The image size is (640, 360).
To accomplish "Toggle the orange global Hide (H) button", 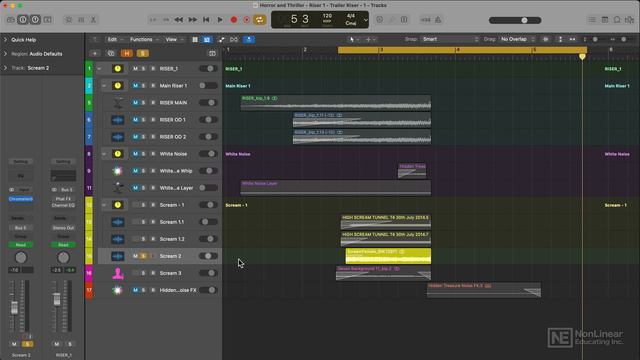I will point(127,53).
